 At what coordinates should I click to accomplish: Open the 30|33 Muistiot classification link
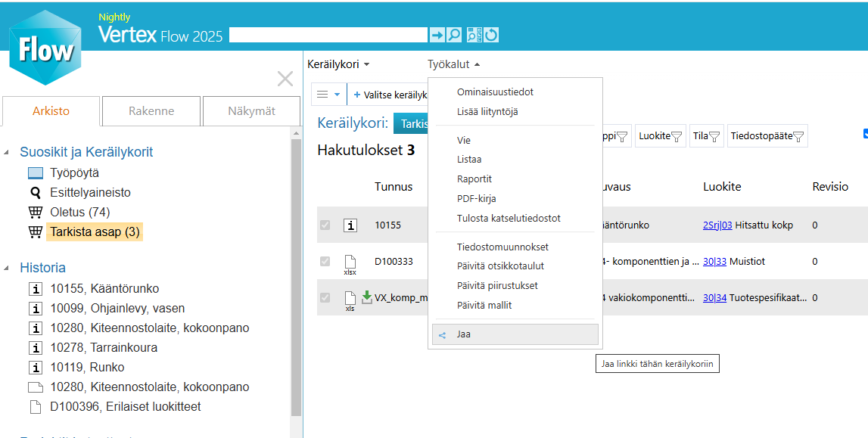pos(714,261)
